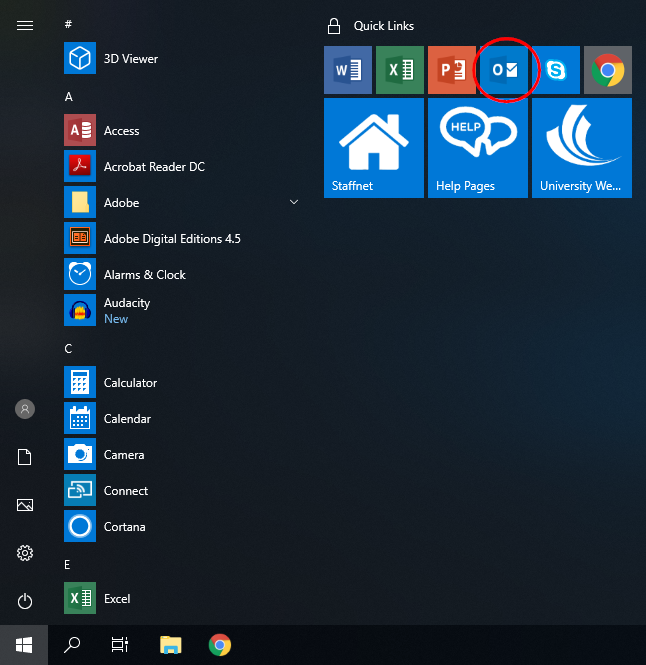Image resolution: width=646 pixels, height=665 pixels.
Task: Launch Skype from the Quick Links tiles
Action: pyautogui.click(x=556, y=70)
